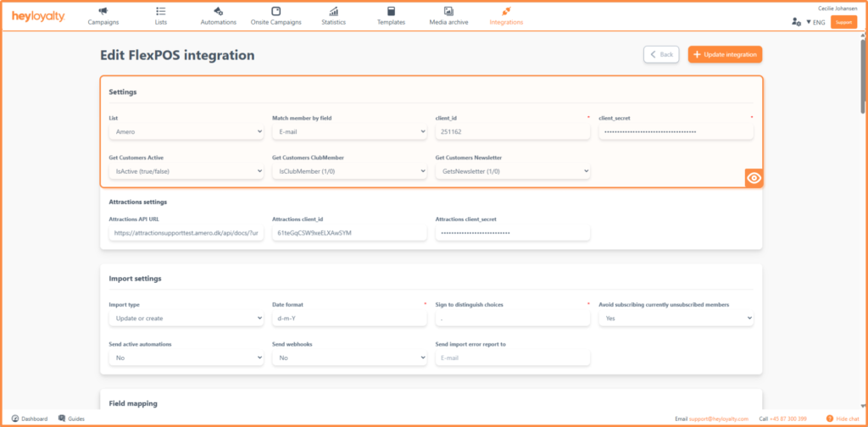This screenshot has width=868, height=427.
Task: Click the Statistics chart icon
Action: 334,11
